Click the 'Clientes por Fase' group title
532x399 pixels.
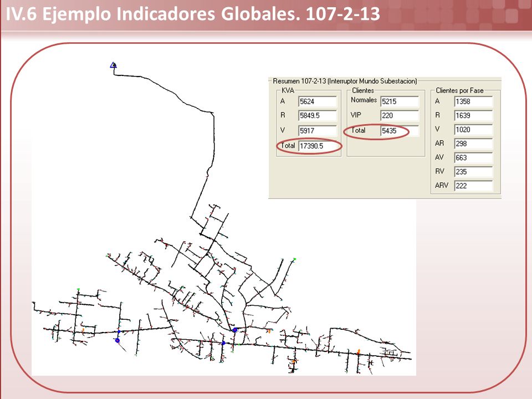[459, 90]
